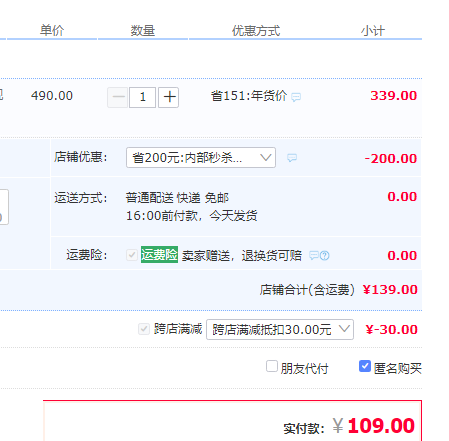Viewport: 449px width, 441px height.
Task: Click the 单价 column header
Action: tap(52, 30)
